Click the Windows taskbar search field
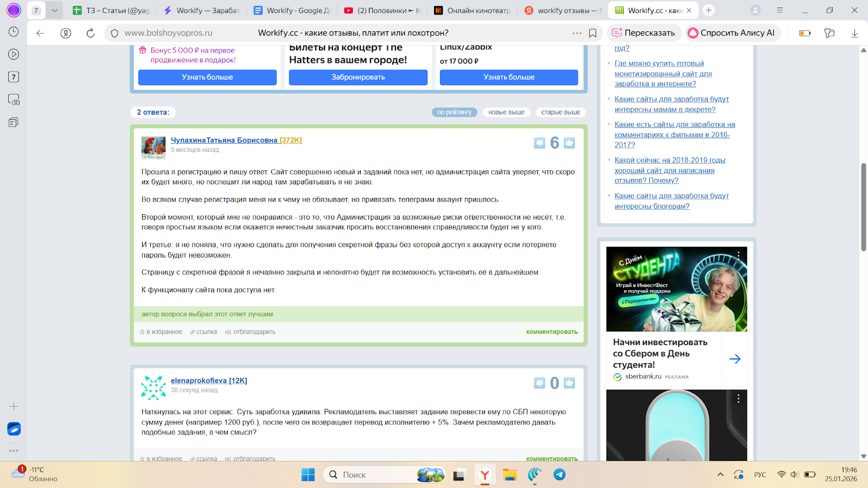The height and width of the screenshot is (488, 868). 374,475
